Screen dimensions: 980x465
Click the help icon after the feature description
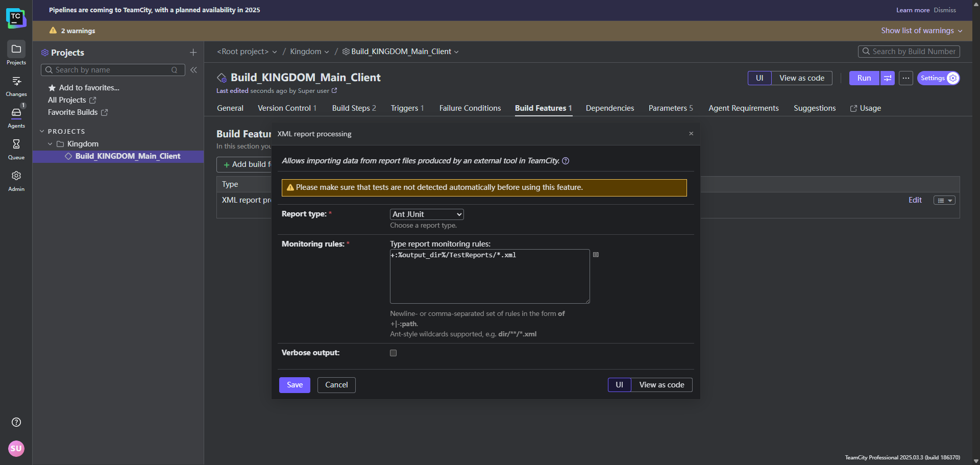click(x=566, y=161)
